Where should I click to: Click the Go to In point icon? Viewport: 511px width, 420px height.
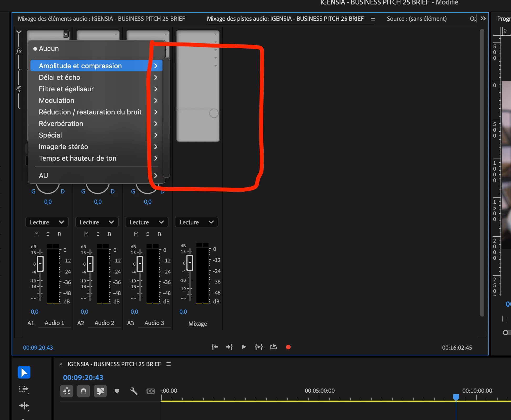click(x=215, y=347)
